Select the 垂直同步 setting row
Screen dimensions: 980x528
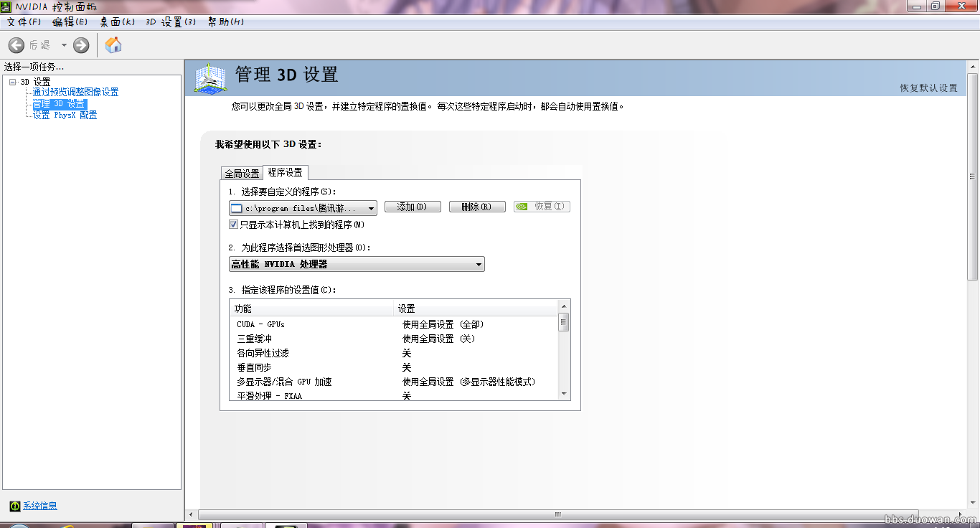click(x=394, y=367)
